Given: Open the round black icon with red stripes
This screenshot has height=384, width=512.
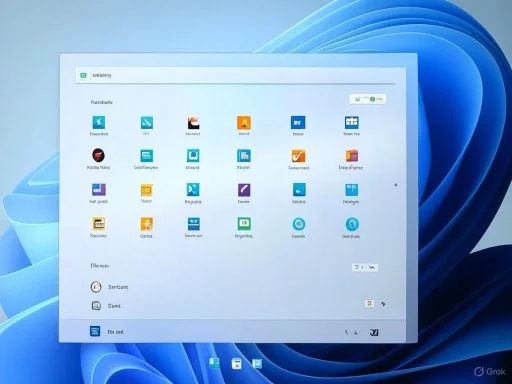Looking at the screenshot, I should tap(98, 155).
